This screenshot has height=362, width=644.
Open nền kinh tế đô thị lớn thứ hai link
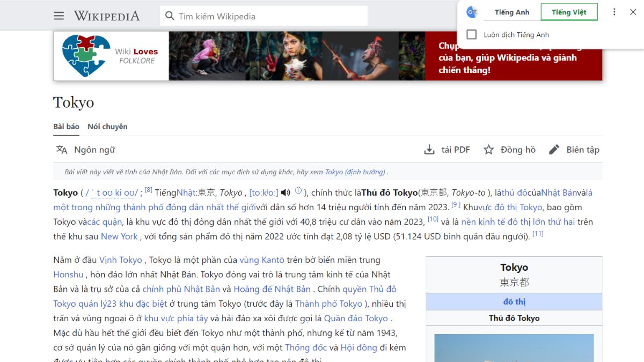(x=518, y=221)
